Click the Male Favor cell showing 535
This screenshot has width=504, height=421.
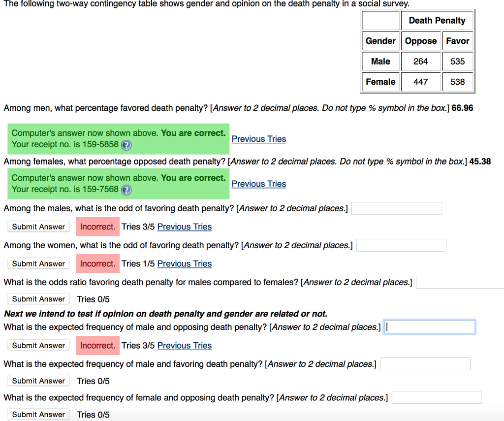(457, 62)
